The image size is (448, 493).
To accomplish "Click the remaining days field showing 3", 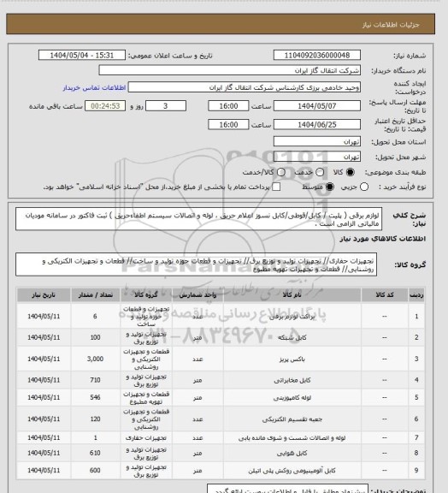I will (166, 106).
